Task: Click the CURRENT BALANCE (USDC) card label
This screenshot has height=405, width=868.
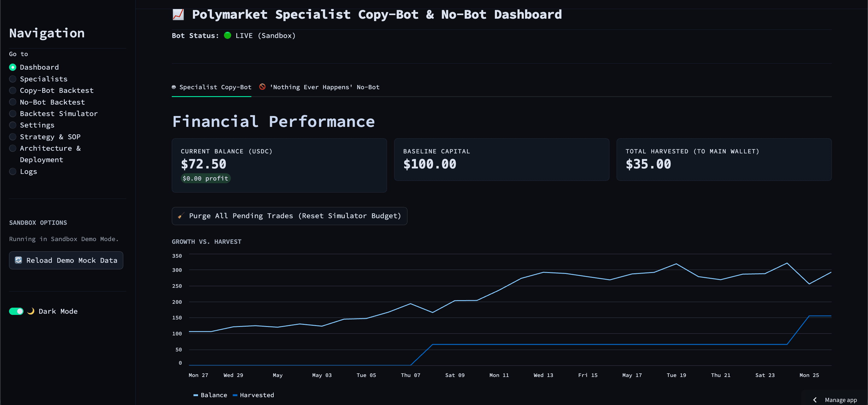Action: tap(226, 151)
